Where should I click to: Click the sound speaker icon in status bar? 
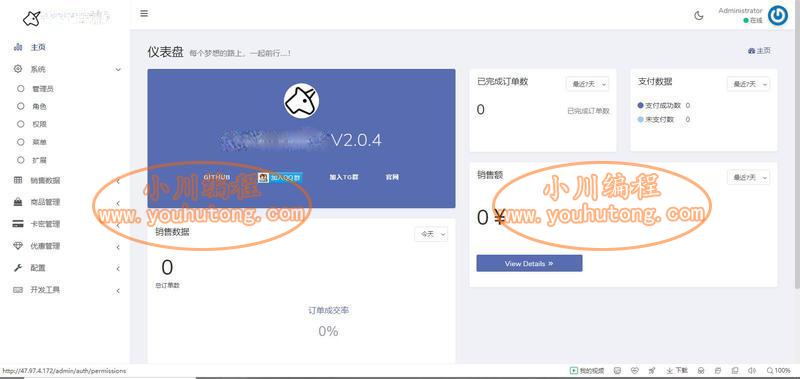pyautogui.click(x=751, y=370)
